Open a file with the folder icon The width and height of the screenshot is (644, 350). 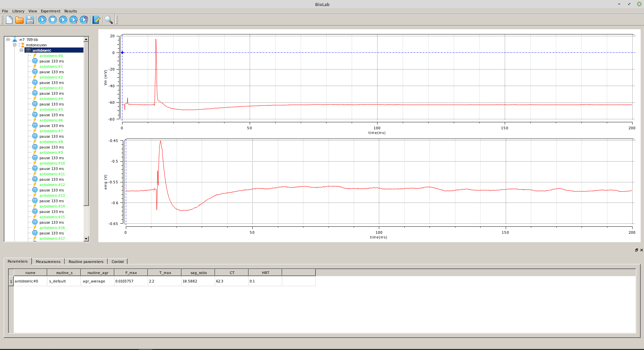coord(19,20)
